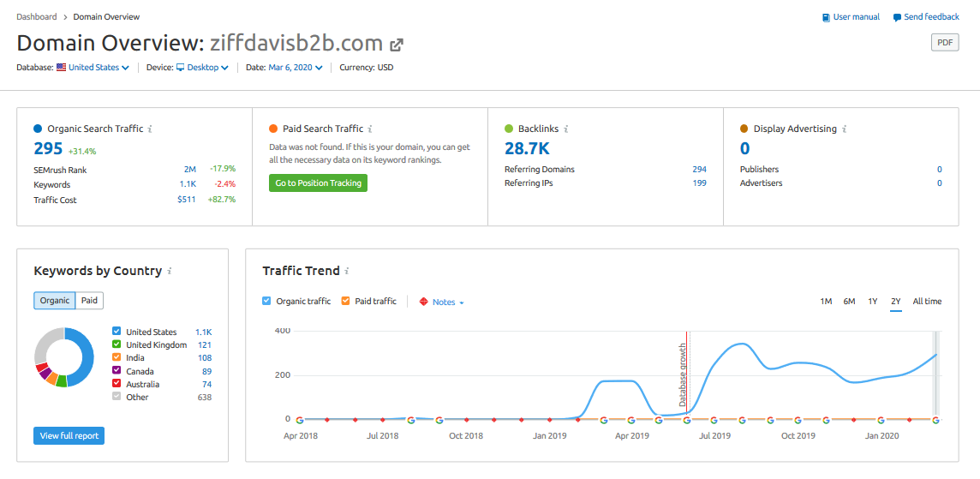
Task: Click the Send feedback speech bubble icon
Action: point(897,17)
